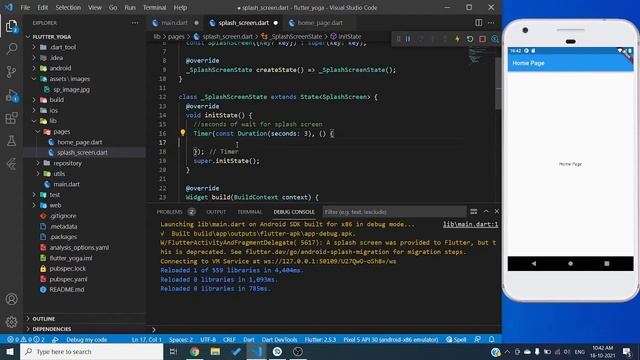Open sp_image.jpg in the explorer
Image resolution: width=640 pixels, height=360 pixels.
pos(71,89)
